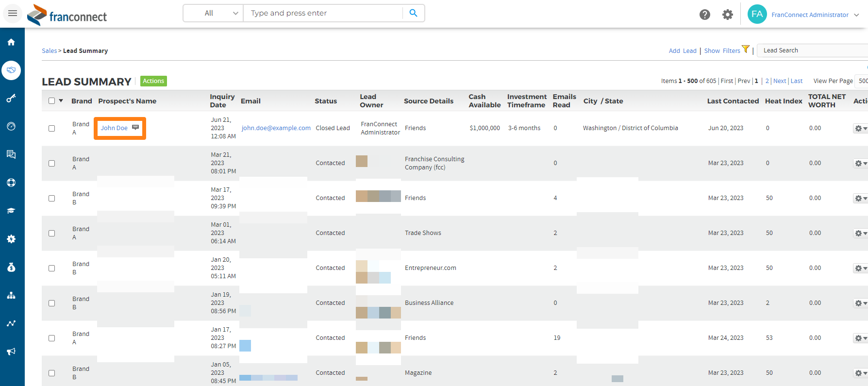Sort by the Last Contacted column header

[x=733, y=101]
